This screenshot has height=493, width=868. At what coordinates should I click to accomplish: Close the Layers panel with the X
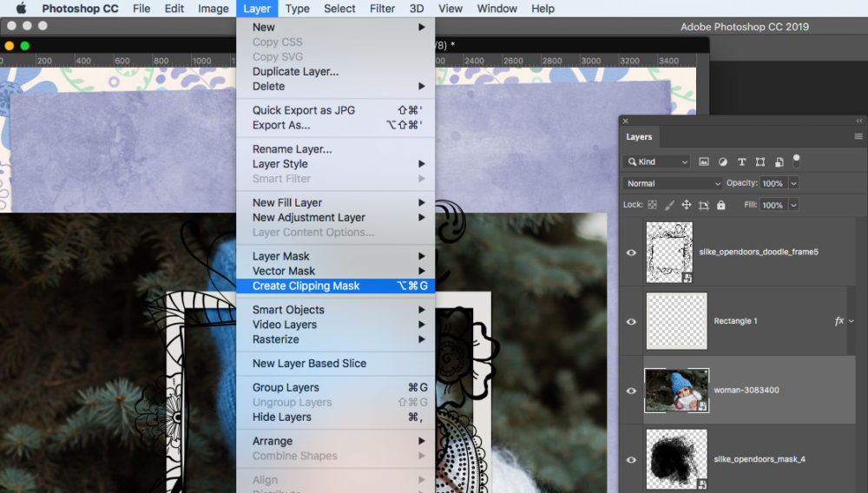tap(626, 121)
